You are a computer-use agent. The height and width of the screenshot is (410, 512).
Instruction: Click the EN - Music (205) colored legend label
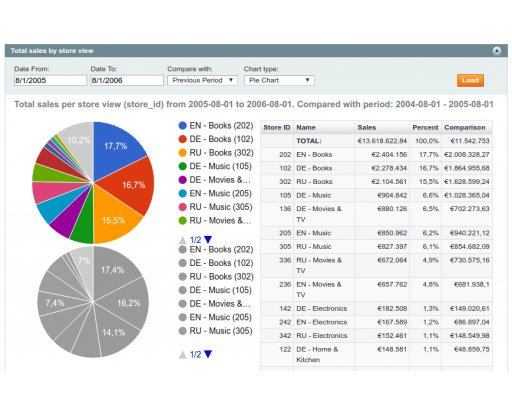220,193
